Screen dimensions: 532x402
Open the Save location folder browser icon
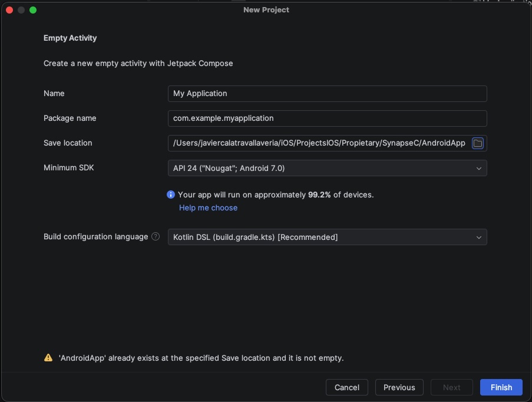coord(477,143)
